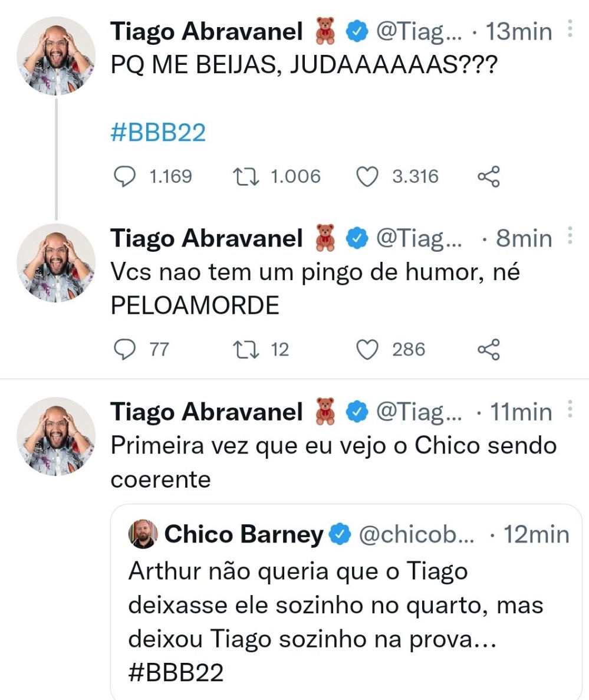Image resolution: width=589 pixels, height=700 pixels.
Task: Open more options on the 13min tweet
Action: point(570,28)
